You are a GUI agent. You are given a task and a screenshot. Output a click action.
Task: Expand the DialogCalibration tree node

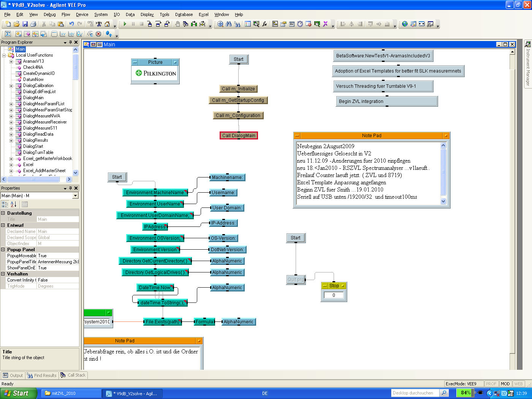point(11,85)
